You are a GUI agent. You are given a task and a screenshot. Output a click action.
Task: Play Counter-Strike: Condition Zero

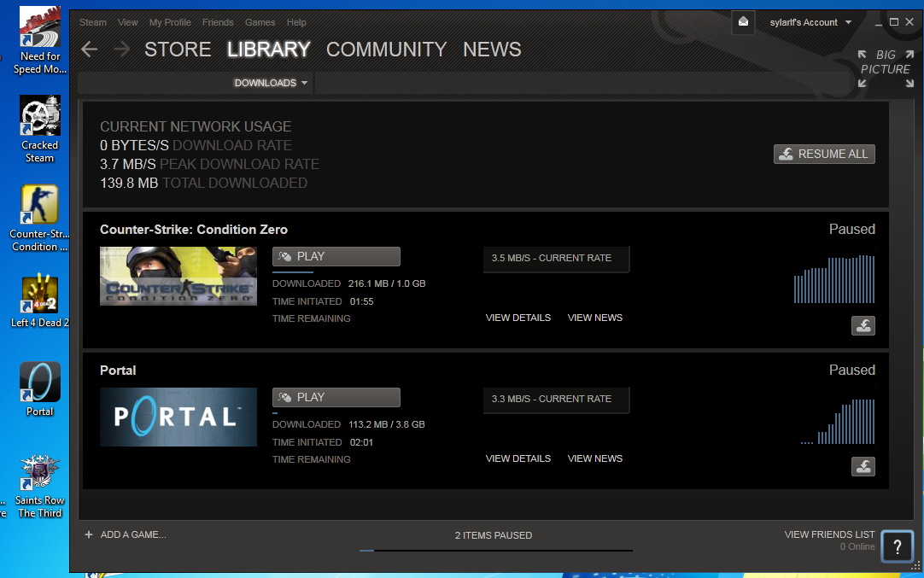[336, 256]
